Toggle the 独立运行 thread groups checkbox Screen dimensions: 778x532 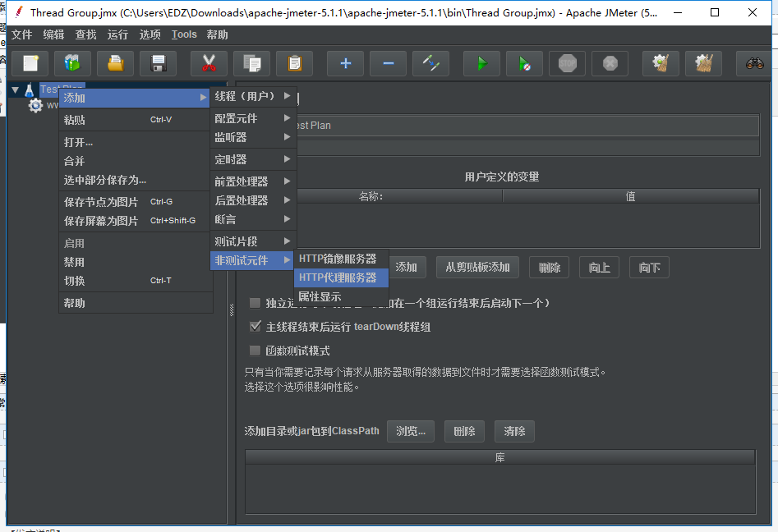pos(255,303)
